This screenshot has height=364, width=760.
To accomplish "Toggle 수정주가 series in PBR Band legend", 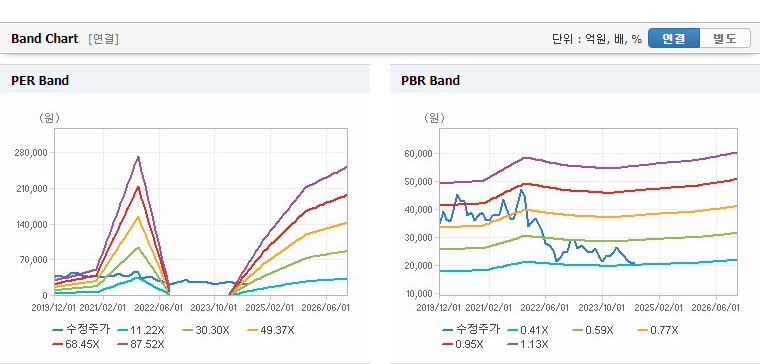I will pyautogui.click(x=471, y=330).
